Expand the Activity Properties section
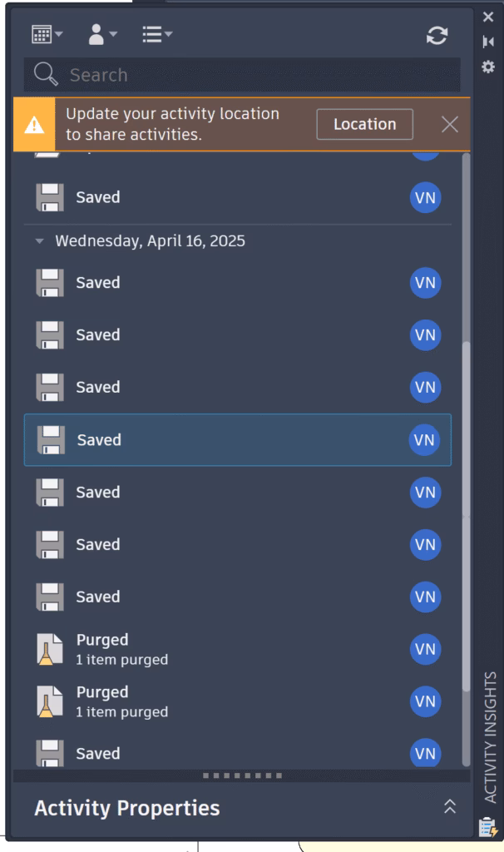This screenshot has height=852, width=504. (450, 807)
